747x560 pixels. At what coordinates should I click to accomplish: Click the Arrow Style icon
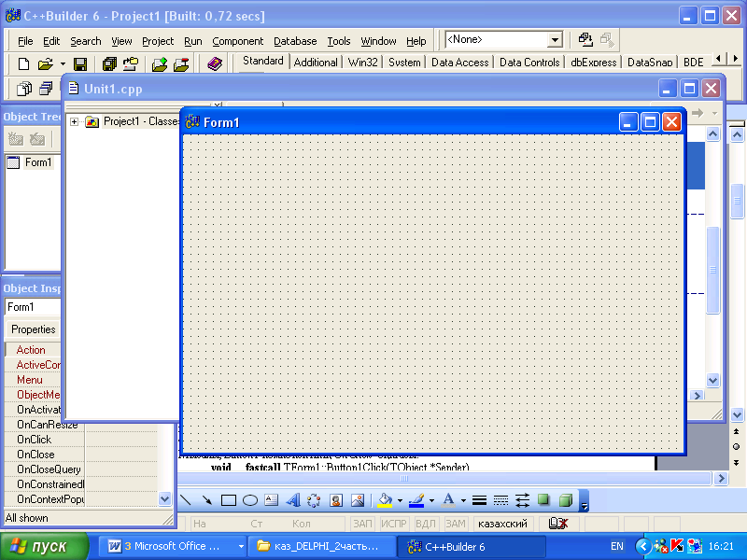pyautogui.click(x=522, y=500)
